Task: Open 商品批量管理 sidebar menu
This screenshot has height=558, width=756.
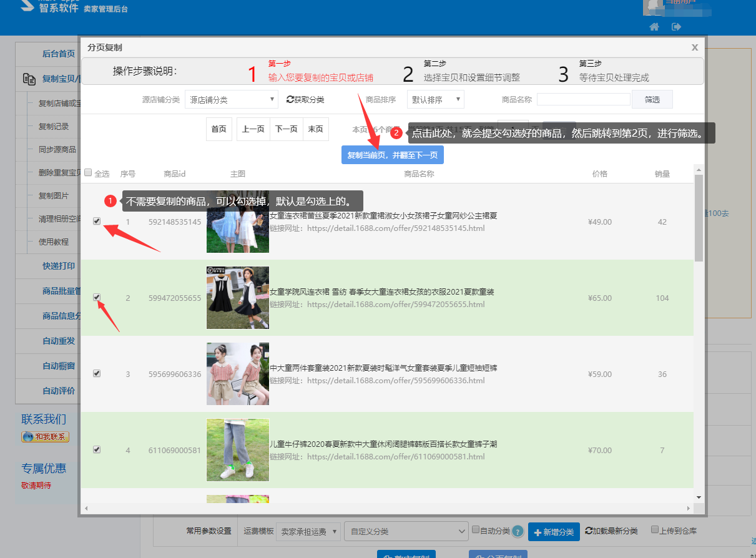Action: (x=61, y=291)
